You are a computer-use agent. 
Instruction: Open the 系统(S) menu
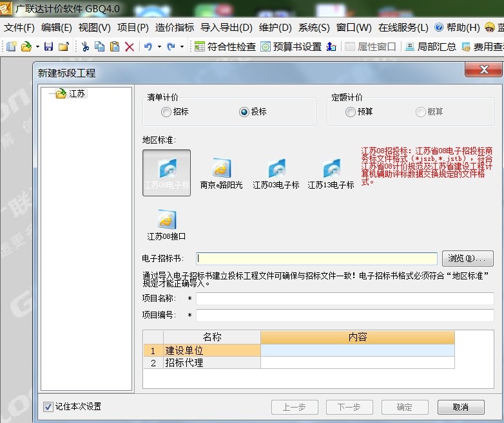coord(314,28)
